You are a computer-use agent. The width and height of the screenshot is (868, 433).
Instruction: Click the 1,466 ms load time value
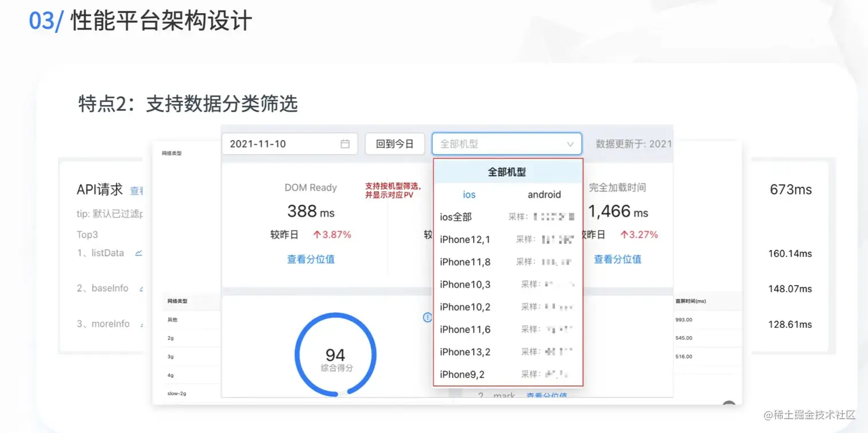[618, 211]
